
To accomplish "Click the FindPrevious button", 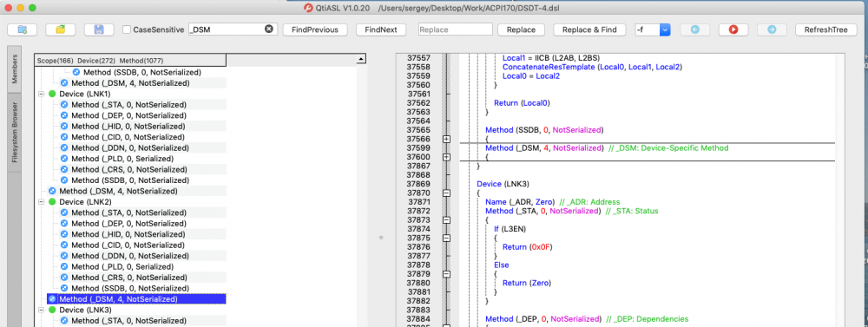I will [315, 29].
